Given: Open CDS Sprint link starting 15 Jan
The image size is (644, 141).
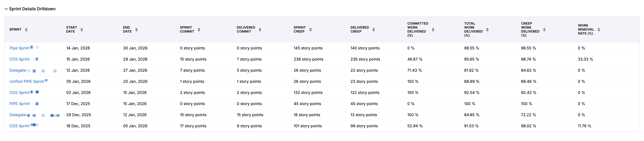Looking at the screenshot, I should [19, 59].
